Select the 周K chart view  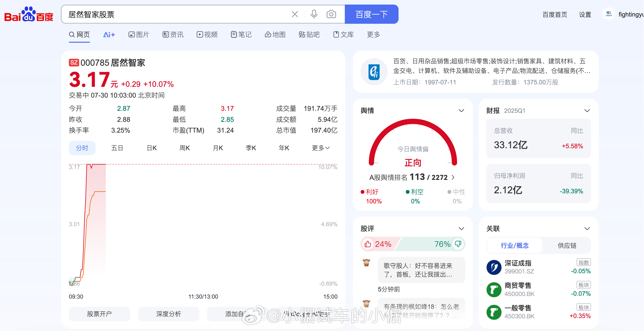185,148
